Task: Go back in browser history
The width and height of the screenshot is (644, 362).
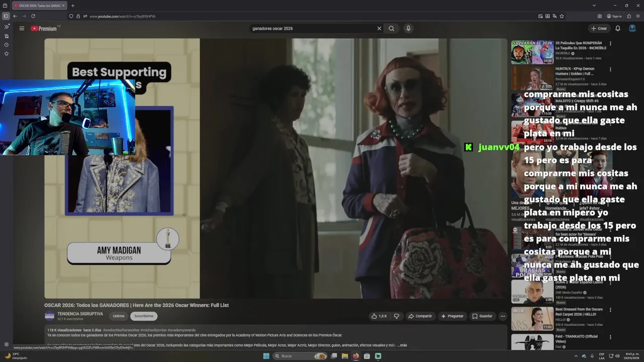Action: pos(15,16)
